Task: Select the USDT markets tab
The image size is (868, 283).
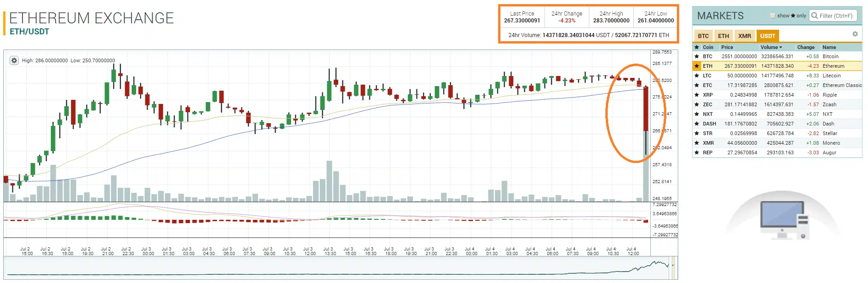Action: 768,36
